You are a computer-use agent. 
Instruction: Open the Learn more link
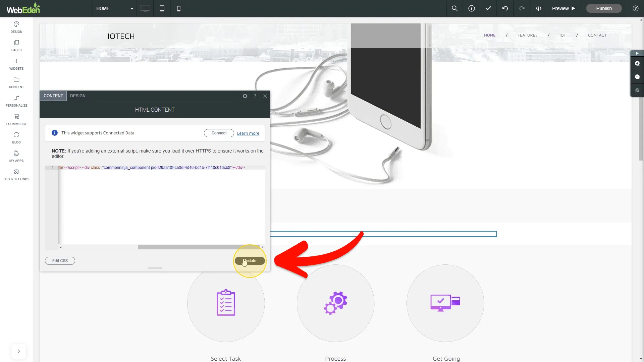[x=248, y=133]
